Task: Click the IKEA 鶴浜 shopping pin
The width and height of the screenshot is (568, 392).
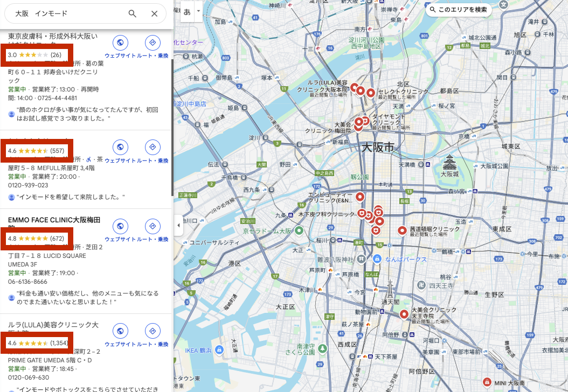Action: tap(219, 350)
